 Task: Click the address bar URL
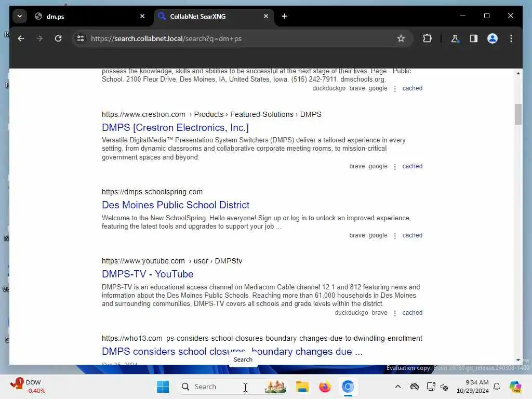pyautogui.click(x=166, y=38)
